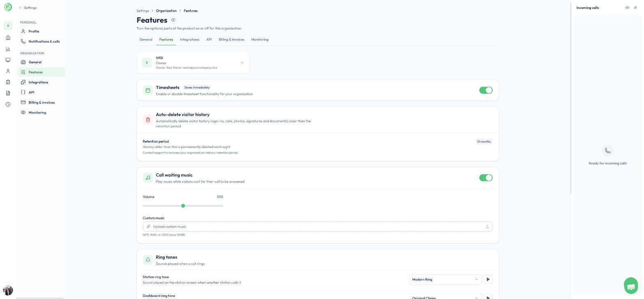Expand the VFD organization selector
Image resolution: width=644 pixels, height=299 pixels.
(x=193, y=63)
